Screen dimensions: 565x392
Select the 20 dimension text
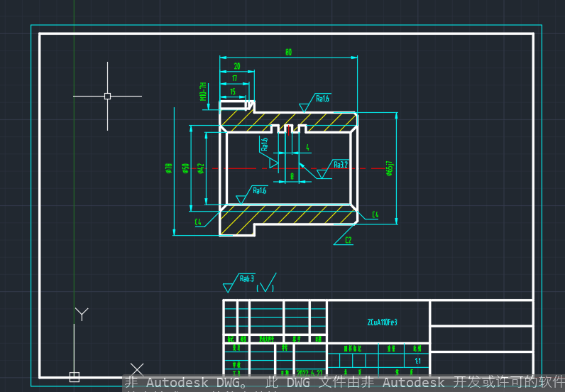pyautogui.click(x=237, y=66)
